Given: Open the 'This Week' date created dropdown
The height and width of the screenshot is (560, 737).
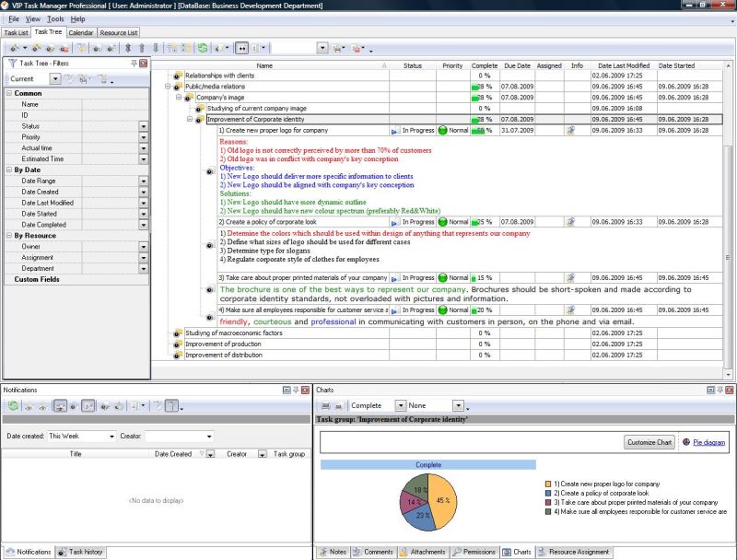Looking at the screenshot, I should point(111,436).
